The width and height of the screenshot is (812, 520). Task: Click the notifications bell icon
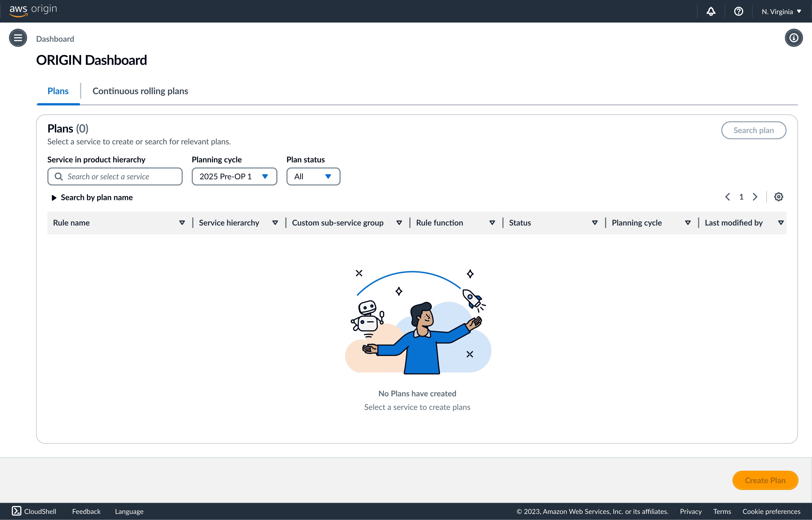[711, 12]
